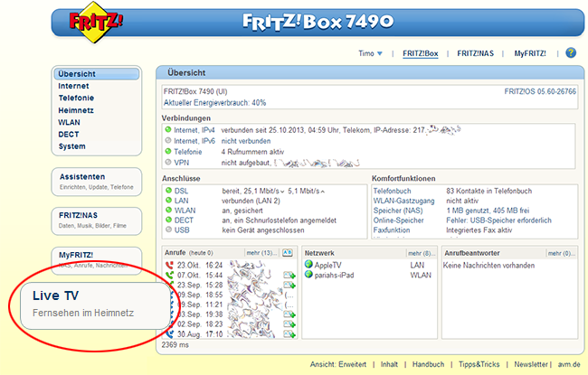Open the DECT link under Anschlüsse
The height and width of the screenshot is (375, 588).
(184, 220)
